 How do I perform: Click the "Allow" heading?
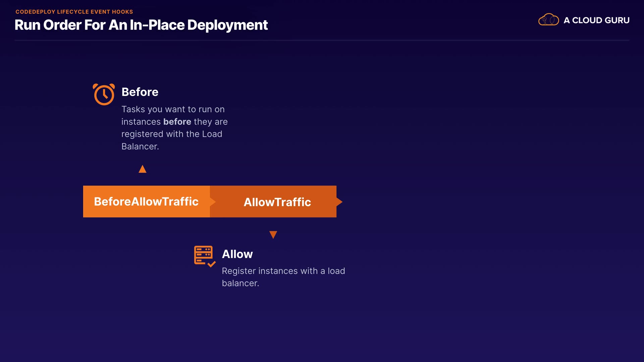pos(237,254)
